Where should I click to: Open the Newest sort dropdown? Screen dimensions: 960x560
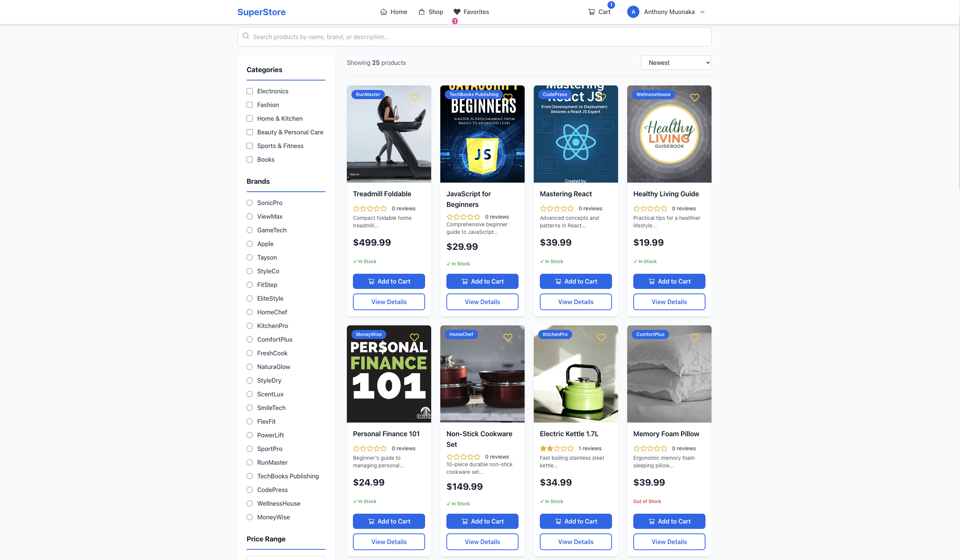[675, 63]
